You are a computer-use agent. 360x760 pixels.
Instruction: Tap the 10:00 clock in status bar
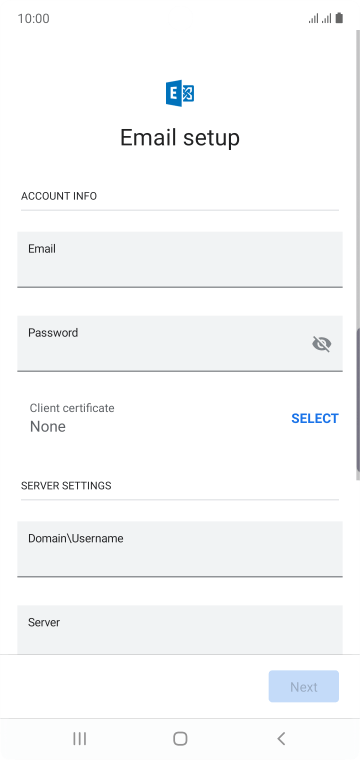[x=33, y=18]
